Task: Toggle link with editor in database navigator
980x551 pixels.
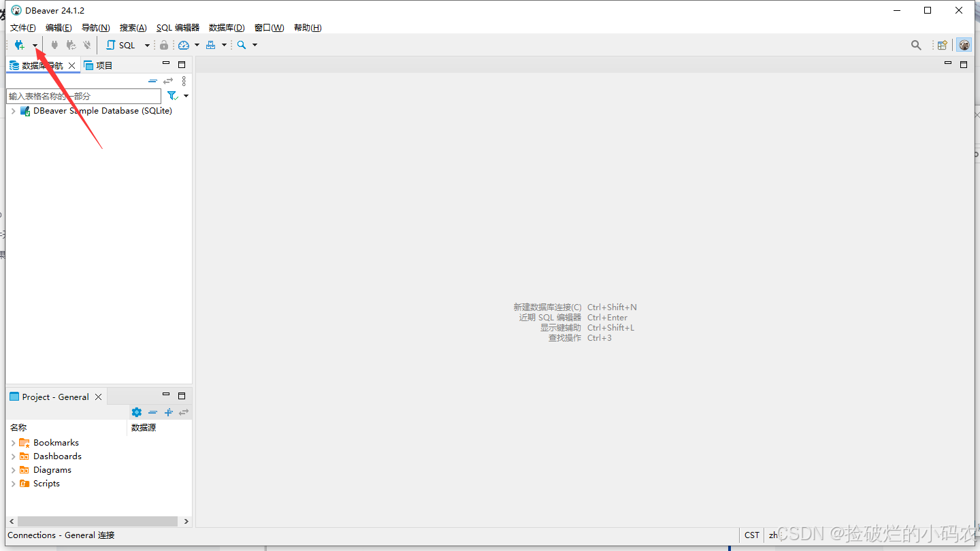Action: pyautogui.click(x=168, y=81)
